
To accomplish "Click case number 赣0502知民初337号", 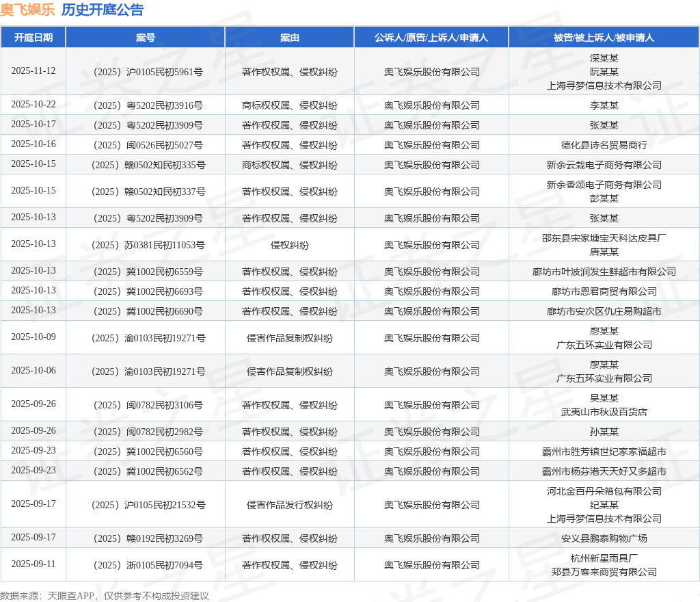I will click(148, 192).
